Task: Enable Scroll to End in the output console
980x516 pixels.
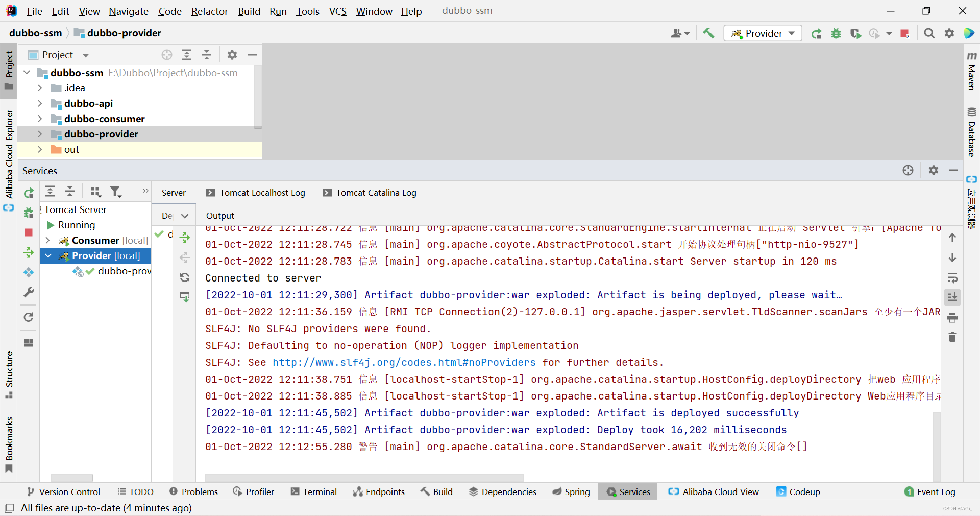Action: pyautogui.click(x=952, y=297)
